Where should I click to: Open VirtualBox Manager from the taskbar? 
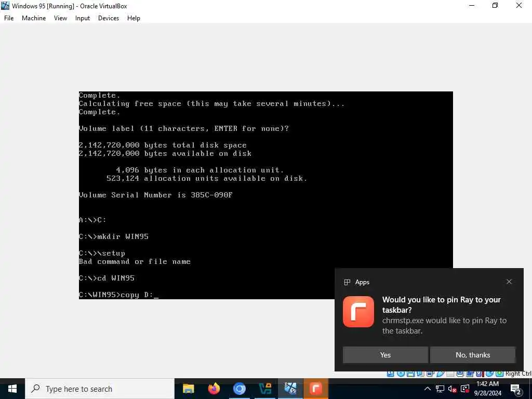(265, 389)
